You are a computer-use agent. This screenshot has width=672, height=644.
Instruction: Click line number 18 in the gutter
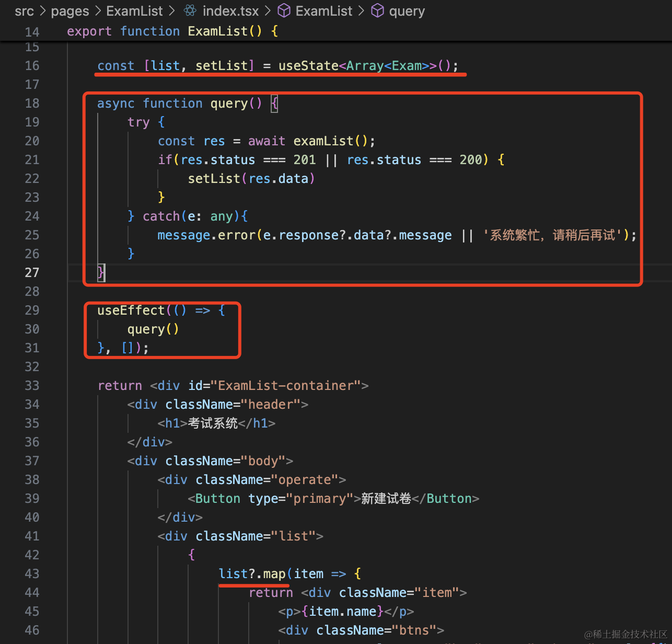pos(32,103)
